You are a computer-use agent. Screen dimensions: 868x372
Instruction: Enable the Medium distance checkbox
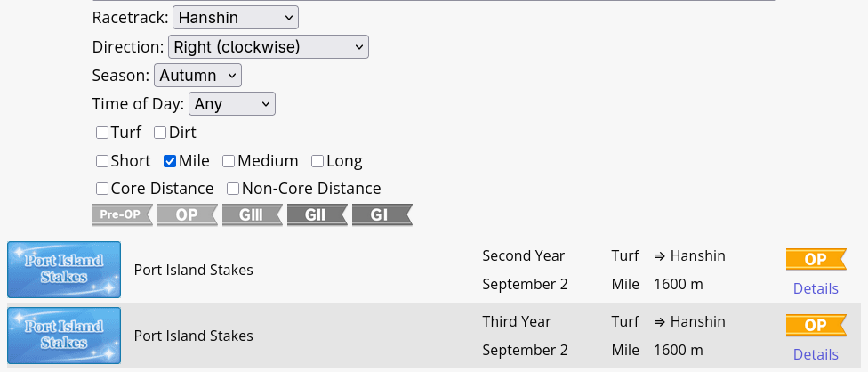(229, 161)
